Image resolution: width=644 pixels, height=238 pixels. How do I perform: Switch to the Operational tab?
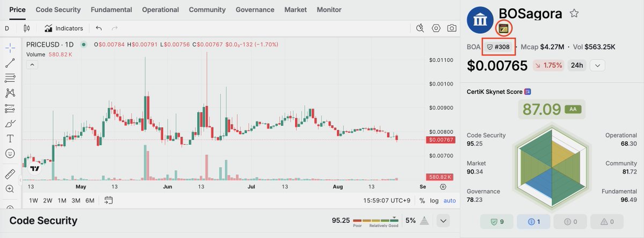tap(160, 10)
